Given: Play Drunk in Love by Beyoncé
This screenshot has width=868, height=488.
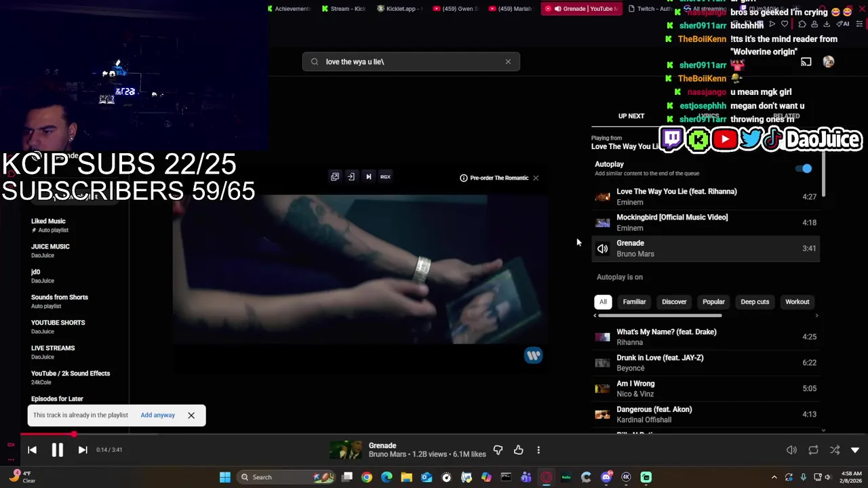Looking at the screenshot, I should tap(705, 363).
